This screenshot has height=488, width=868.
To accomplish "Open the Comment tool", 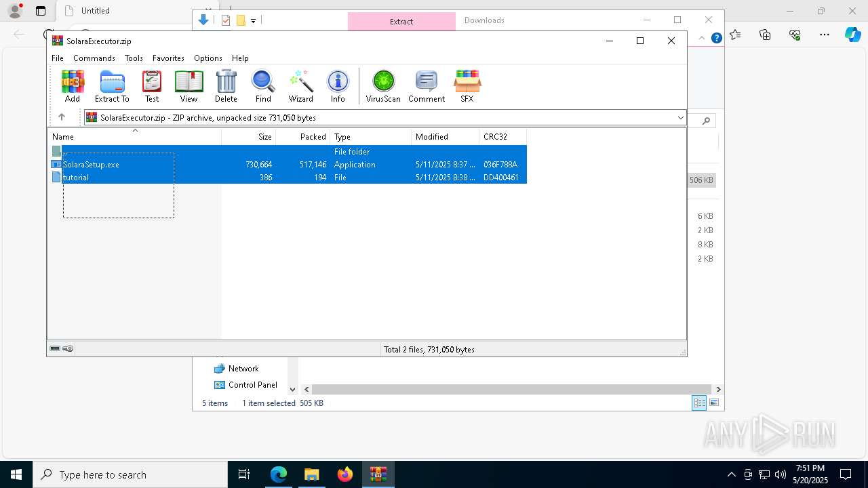I will click(x=427, y=86).
